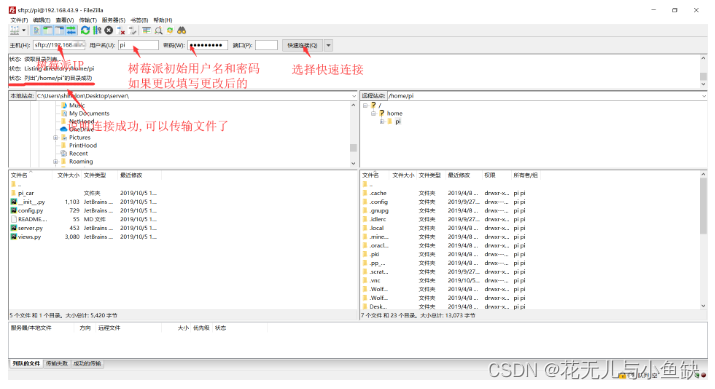Screen dimensions: 715x389
Task: Click the message log scrollbar down arrow
Action: click(704, 84)
